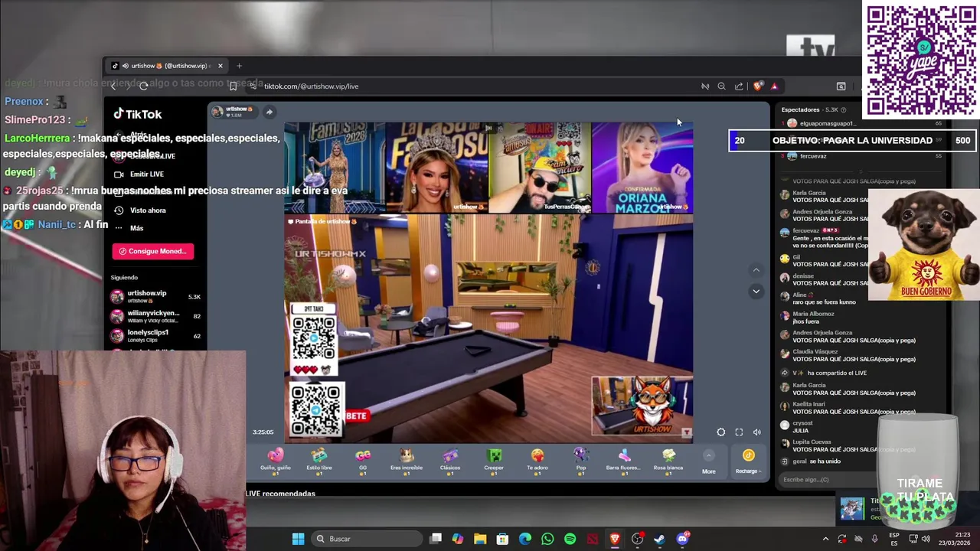Open Task View on taskbar

pyautogui.click(x=436, y=539)
